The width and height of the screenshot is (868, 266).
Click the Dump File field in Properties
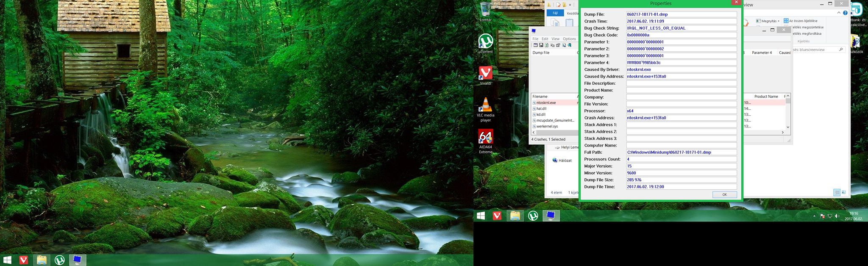tap(682, 14)
